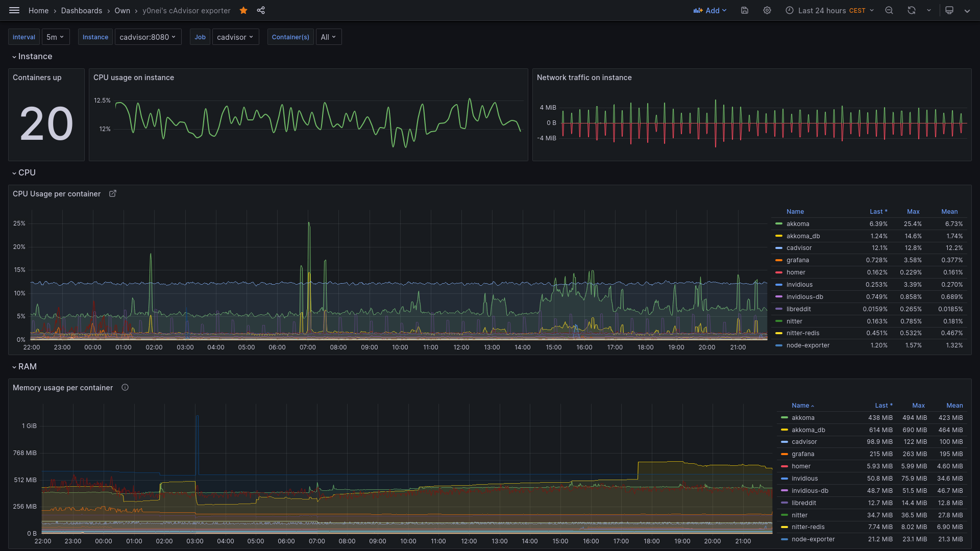Open the Instance cadvisor:8080 dropdown
980x551 pixels.
click(x=148, y=37)
